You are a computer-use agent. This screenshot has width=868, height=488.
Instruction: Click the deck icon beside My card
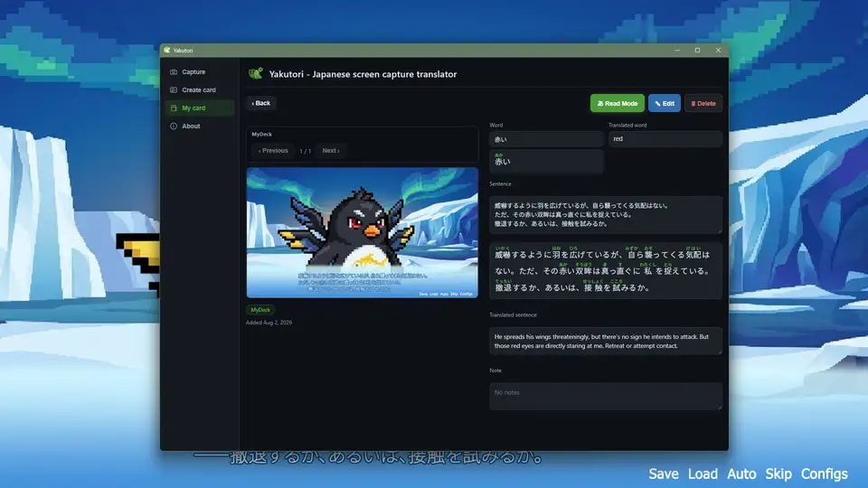tap(174, 108)
